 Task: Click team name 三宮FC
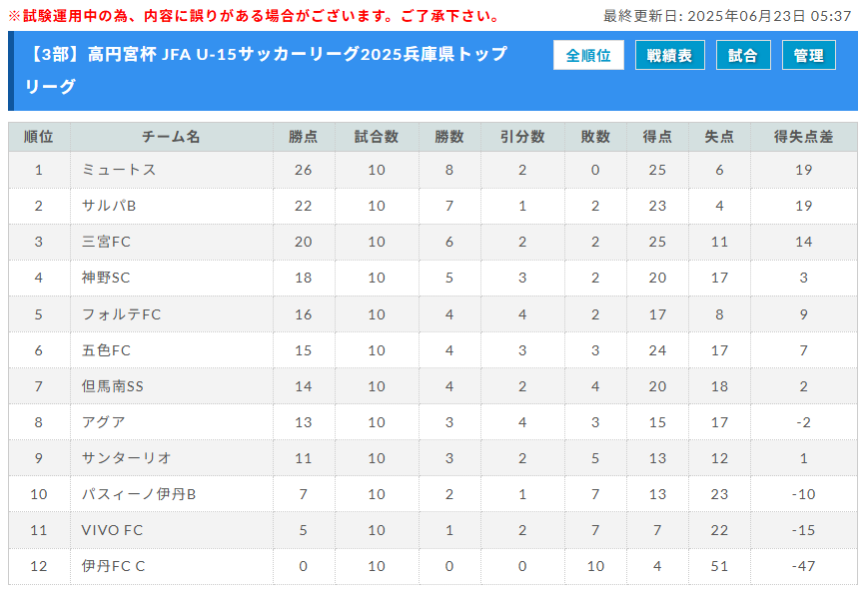click(106, 242)
